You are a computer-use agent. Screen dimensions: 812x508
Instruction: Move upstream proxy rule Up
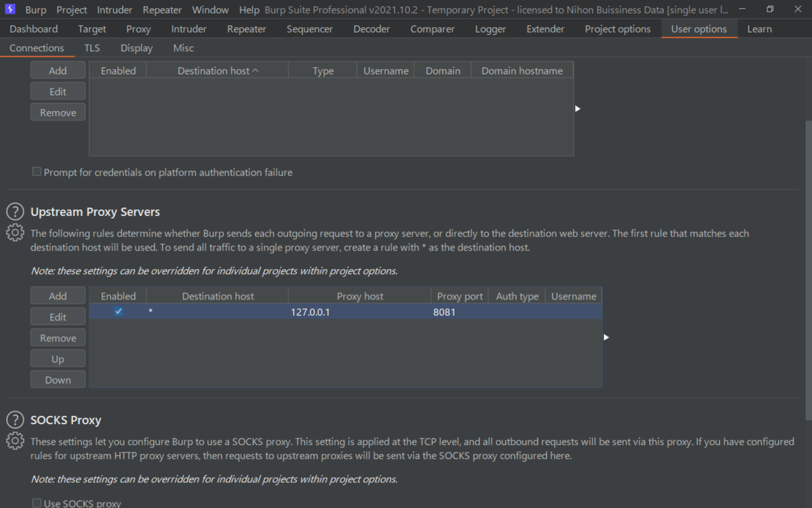[x=58, y=359]
